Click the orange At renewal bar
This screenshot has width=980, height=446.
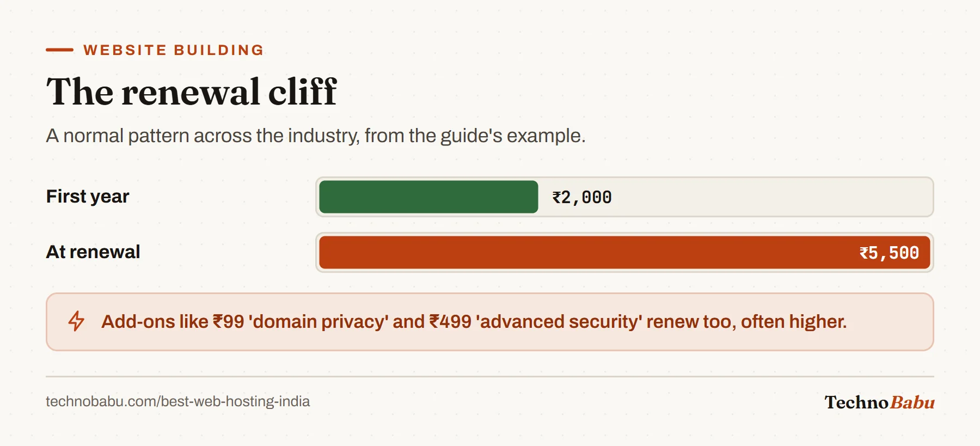tap(624, 253)
